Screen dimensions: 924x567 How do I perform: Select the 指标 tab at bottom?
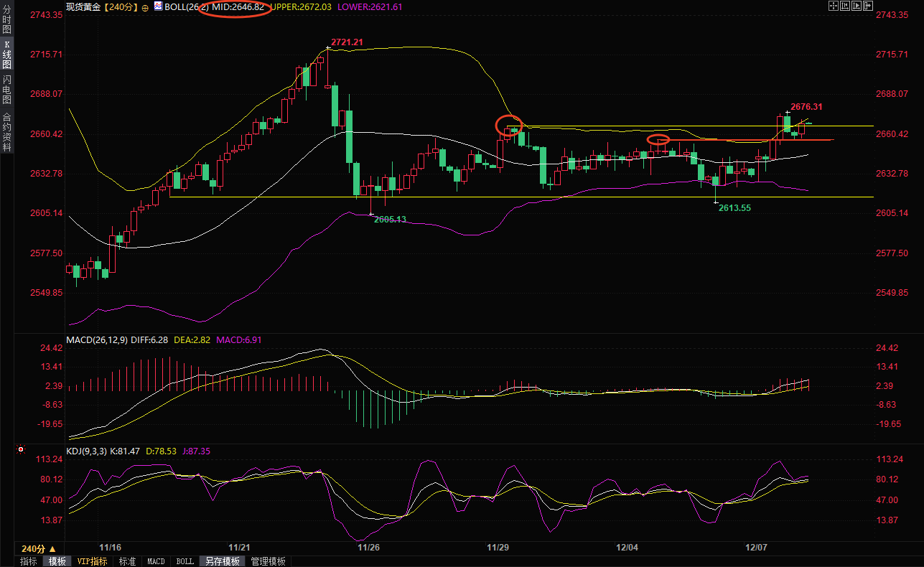(x=29, y=561)
